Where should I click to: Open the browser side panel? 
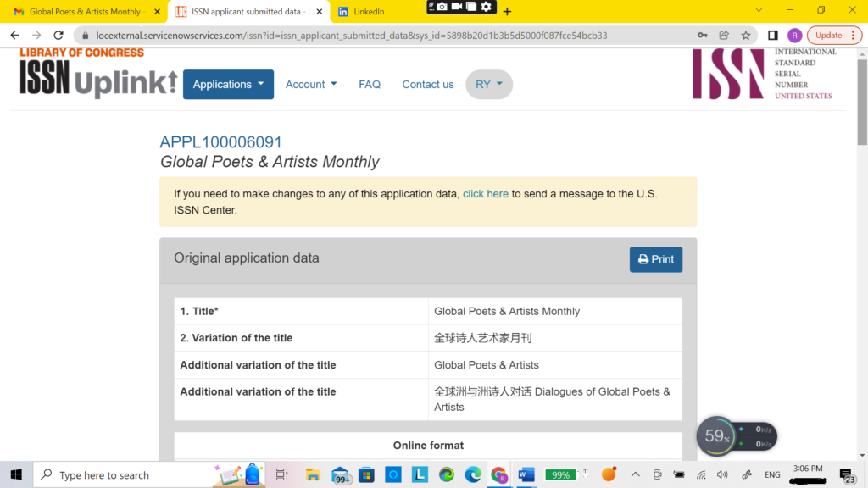773,36
